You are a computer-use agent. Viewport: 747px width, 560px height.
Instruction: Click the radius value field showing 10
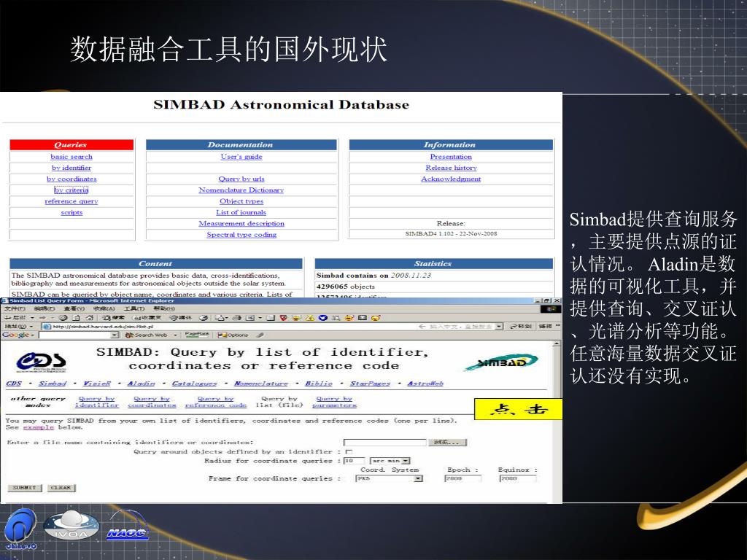coord(354,461)
